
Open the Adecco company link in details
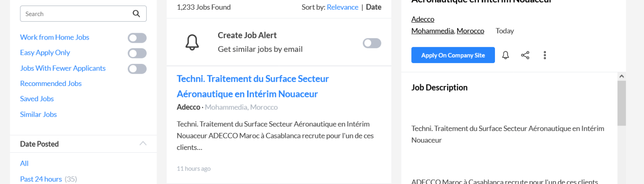coord(422,19)
